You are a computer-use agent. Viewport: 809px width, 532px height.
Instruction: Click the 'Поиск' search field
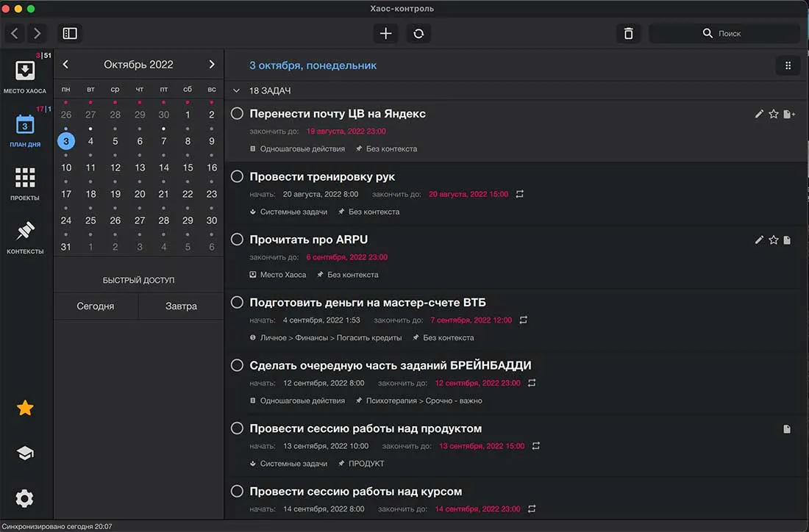724,33
